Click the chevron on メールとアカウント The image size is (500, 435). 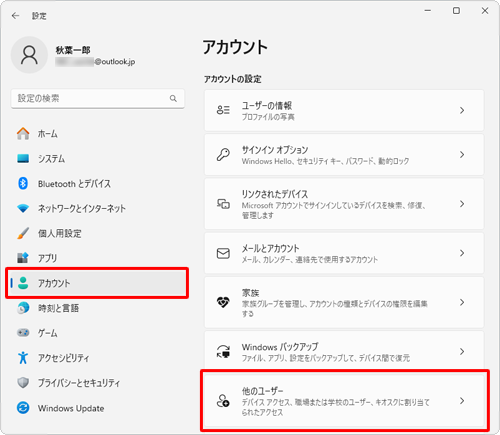[462, 253]
